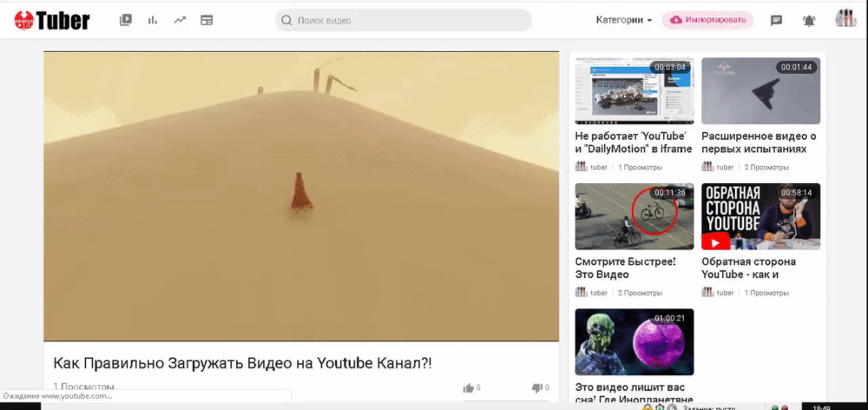Open the articles layout icon in header
868x410 pixels.
coord(207,21)
